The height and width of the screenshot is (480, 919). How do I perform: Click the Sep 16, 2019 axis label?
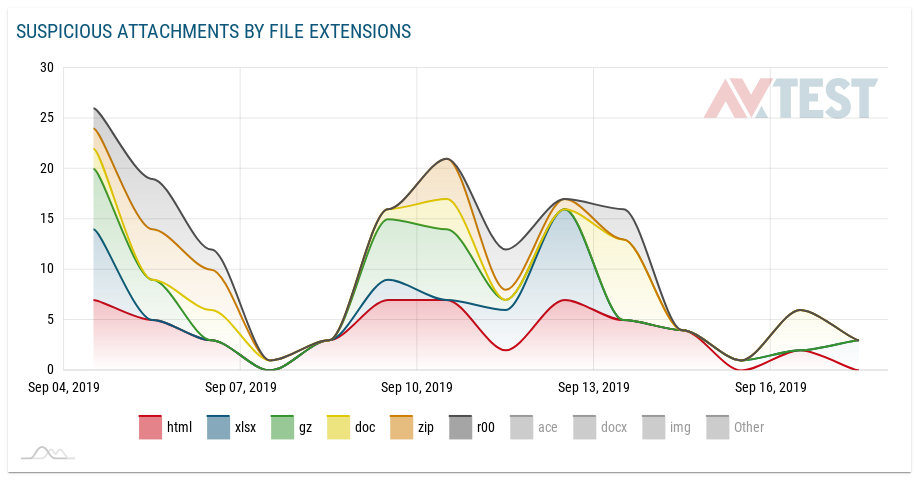click(x=770, y=387)
